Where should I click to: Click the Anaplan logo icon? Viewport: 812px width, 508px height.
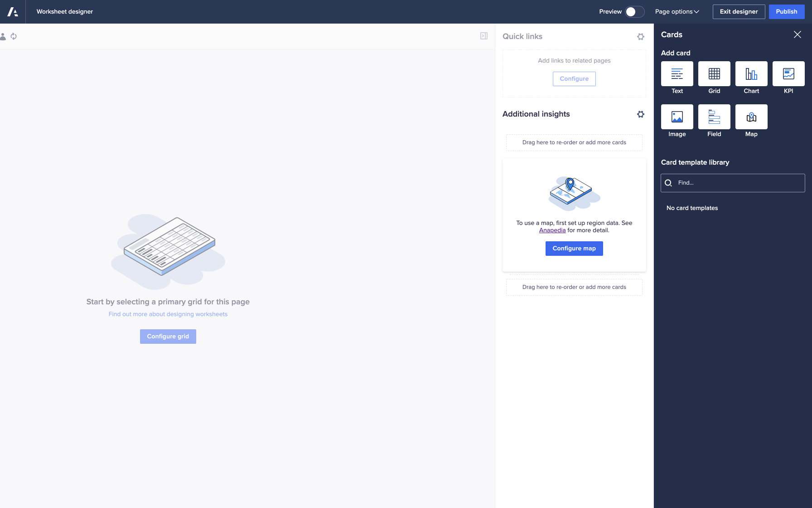coord(13,12)
